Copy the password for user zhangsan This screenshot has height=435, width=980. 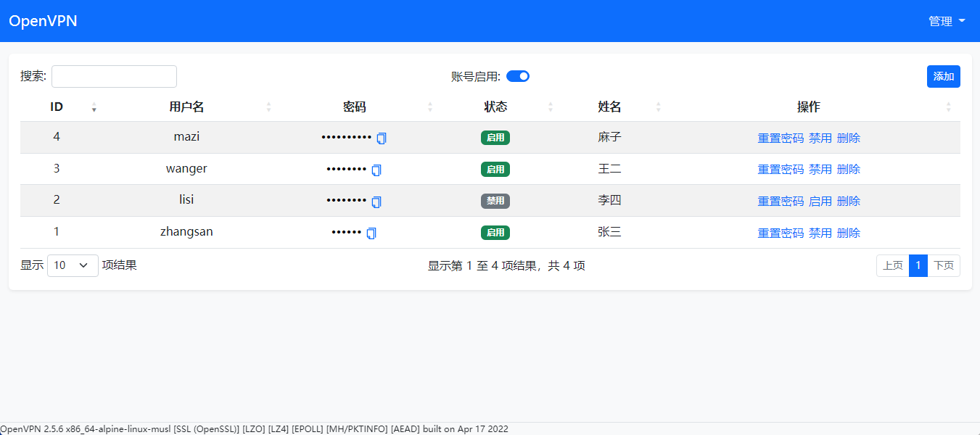click(x=371, y=233)
